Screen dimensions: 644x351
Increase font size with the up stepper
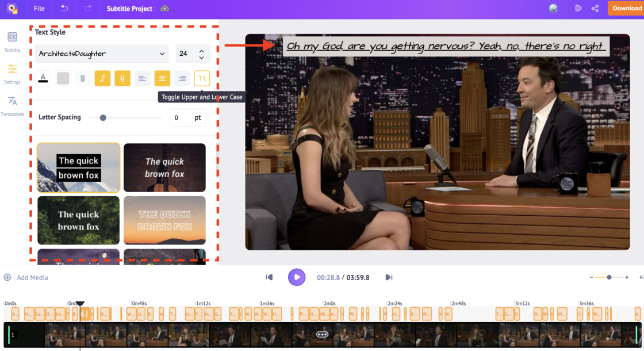201,50
